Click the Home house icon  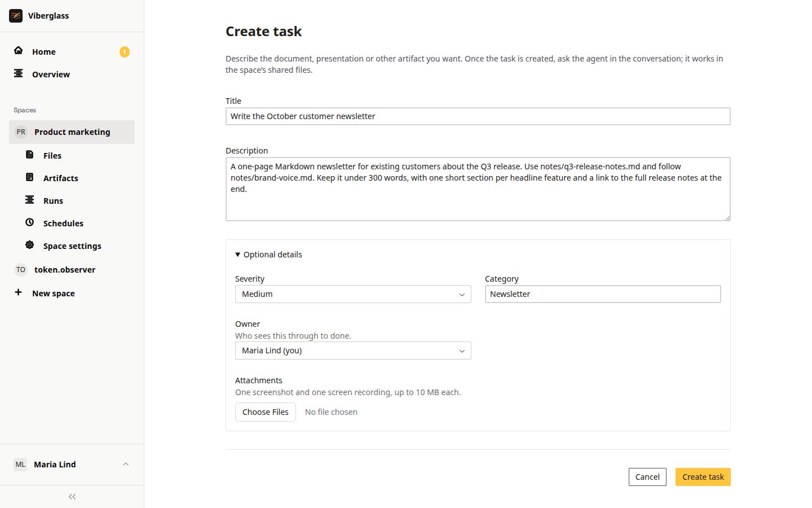coord(19,51)
